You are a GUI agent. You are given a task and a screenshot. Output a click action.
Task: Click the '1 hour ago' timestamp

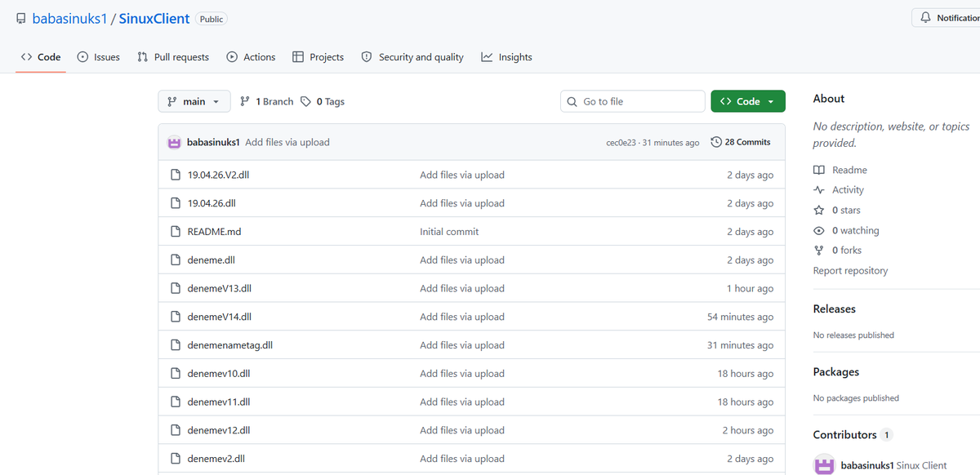750,288
